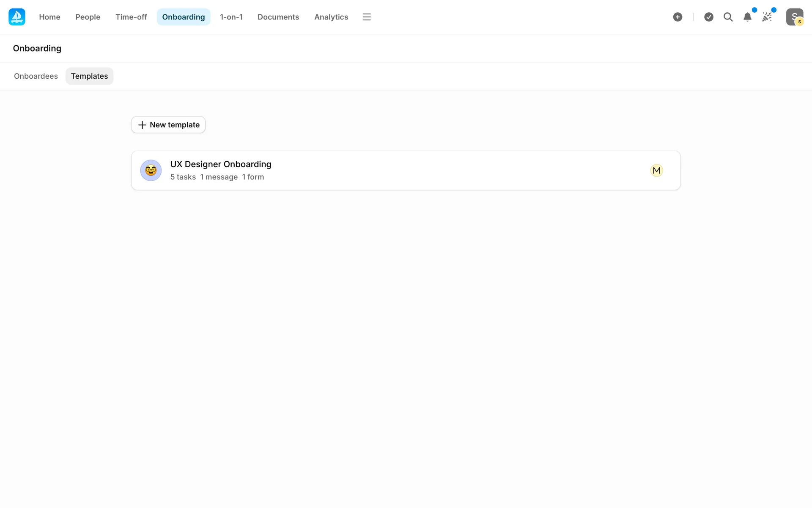812x508 pixels.
Task: Click the plus quick-add icon in header
Action: (x=678, y=17)
